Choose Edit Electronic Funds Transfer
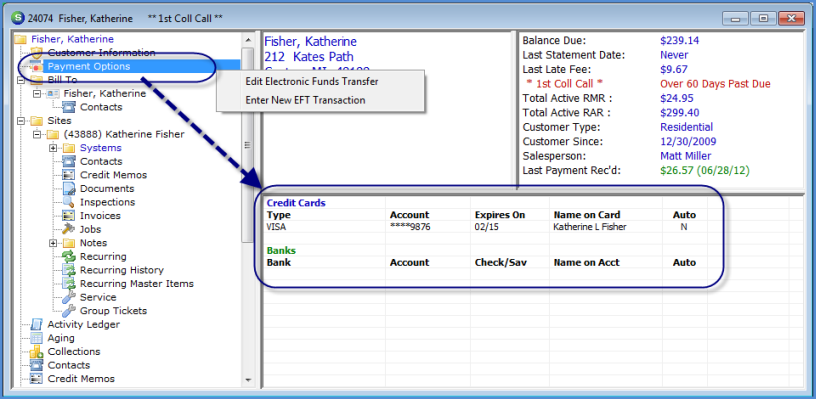Viewport: 816px width, 399px height. (x=312, y=82)
